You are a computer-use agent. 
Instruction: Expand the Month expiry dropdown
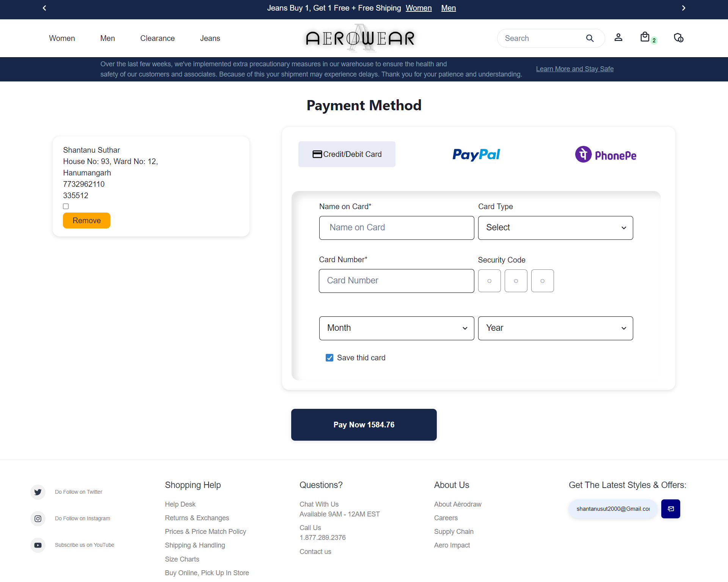pos(396,328)
